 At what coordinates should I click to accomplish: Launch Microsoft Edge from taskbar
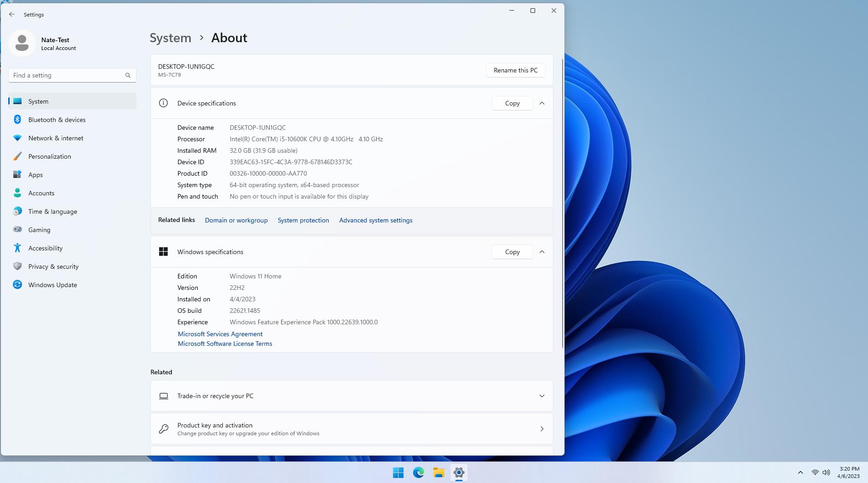(x=418, y=472)
